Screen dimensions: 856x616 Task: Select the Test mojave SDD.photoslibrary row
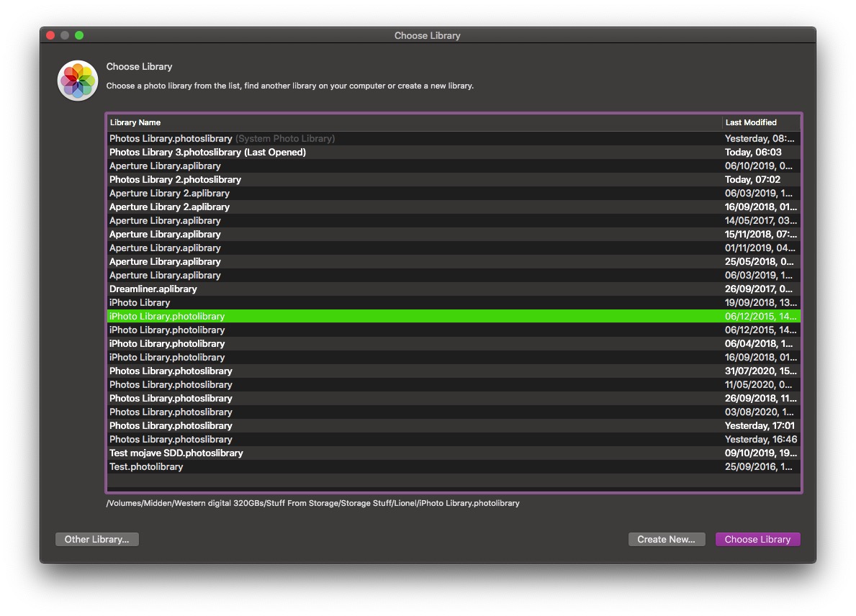click(454, 453)
